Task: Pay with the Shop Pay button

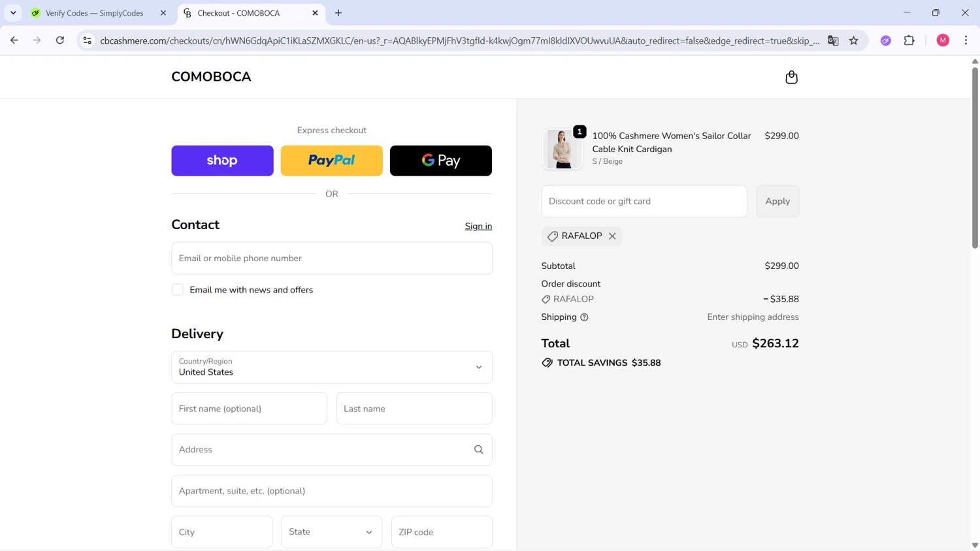Action: tap(222, 161)
